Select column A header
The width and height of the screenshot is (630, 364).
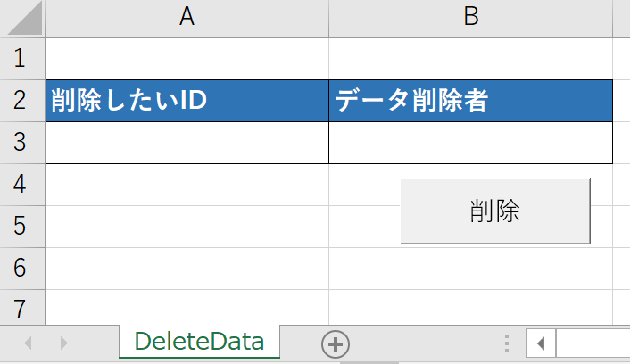[x=187, y=18]
